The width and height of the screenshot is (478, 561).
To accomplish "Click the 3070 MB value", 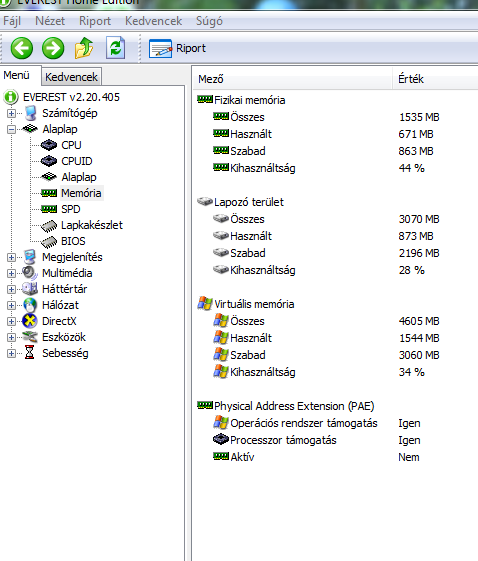I will pyautogui.click(x=419, y=219).
